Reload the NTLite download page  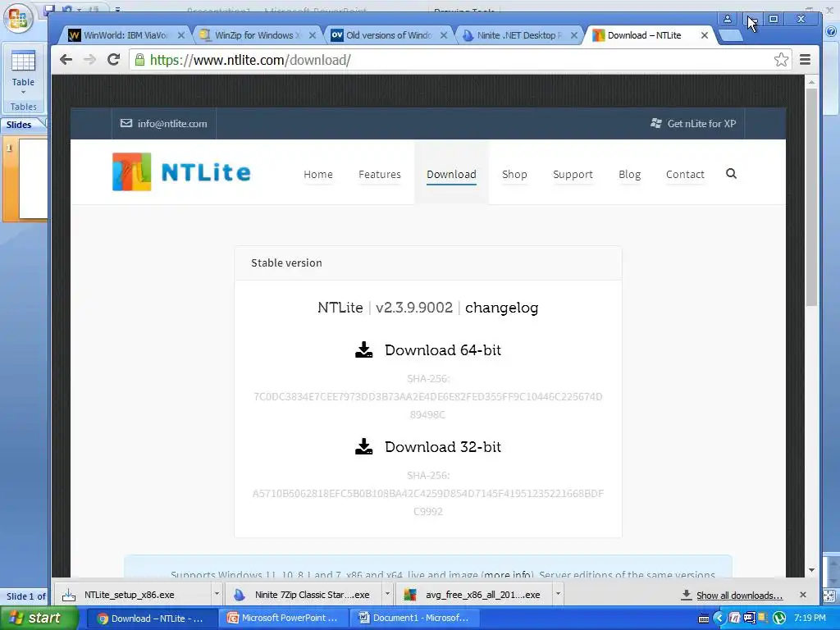113,59
